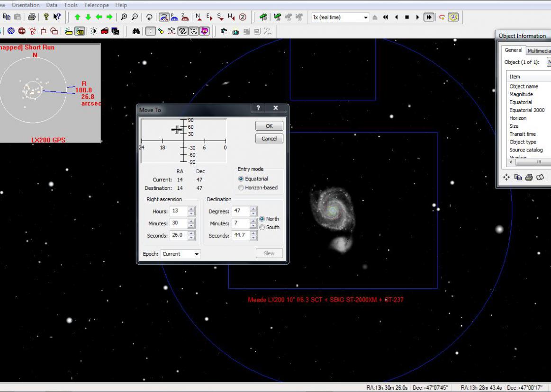Select the Equatorial entry mode

(x=241, y=179)
